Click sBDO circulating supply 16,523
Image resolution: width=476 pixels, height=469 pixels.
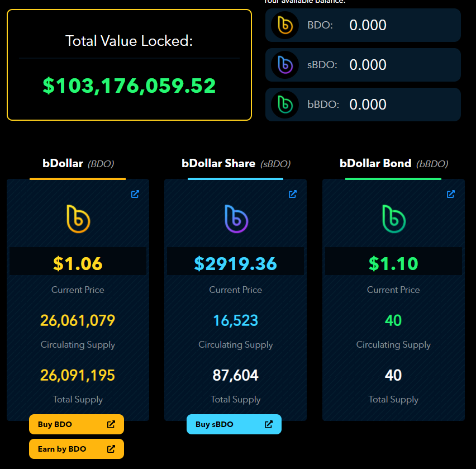[x=236, y=320]
